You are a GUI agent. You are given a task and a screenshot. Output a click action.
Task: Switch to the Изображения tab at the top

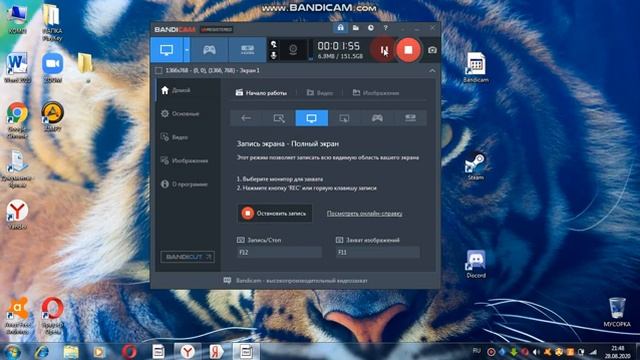tap(376, 93)
